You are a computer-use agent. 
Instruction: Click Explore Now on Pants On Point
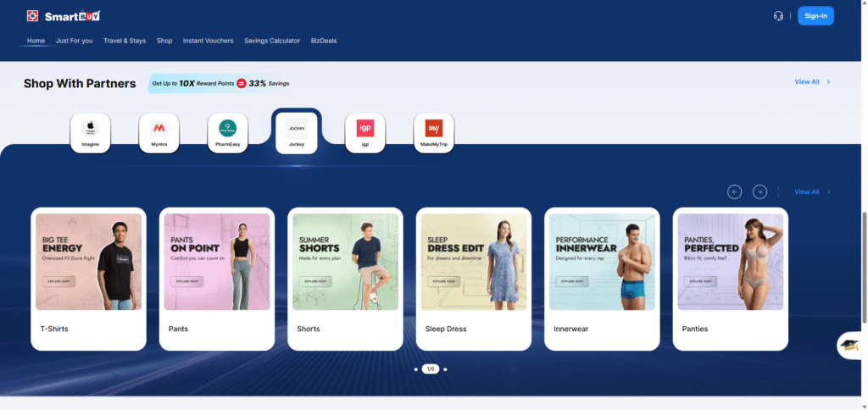(187, 281)
